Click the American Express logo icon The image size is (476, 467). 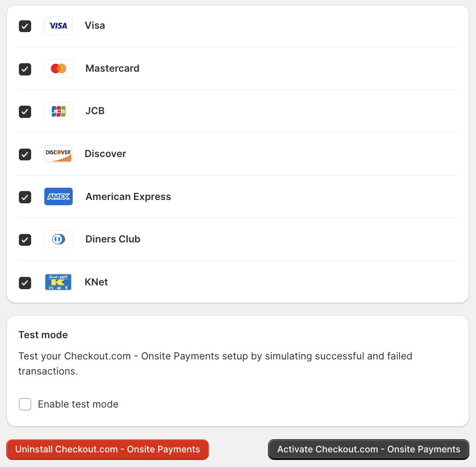tap(58, 196)
